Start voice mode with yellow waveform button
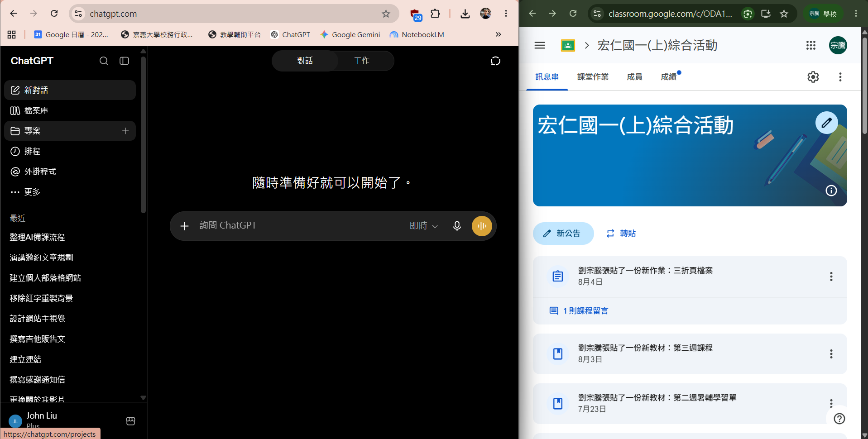This screenshot has height=439, width=868. [482, 226]
